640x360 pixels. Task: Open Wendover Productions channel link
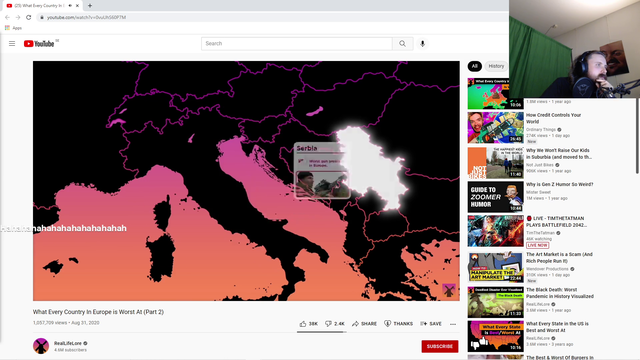point(547,269)
